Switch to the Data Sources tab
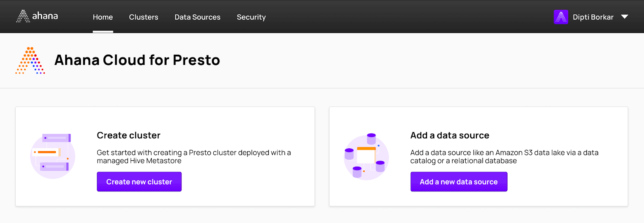This screenshot has width=644, height=223. click(x=197, y=17)
